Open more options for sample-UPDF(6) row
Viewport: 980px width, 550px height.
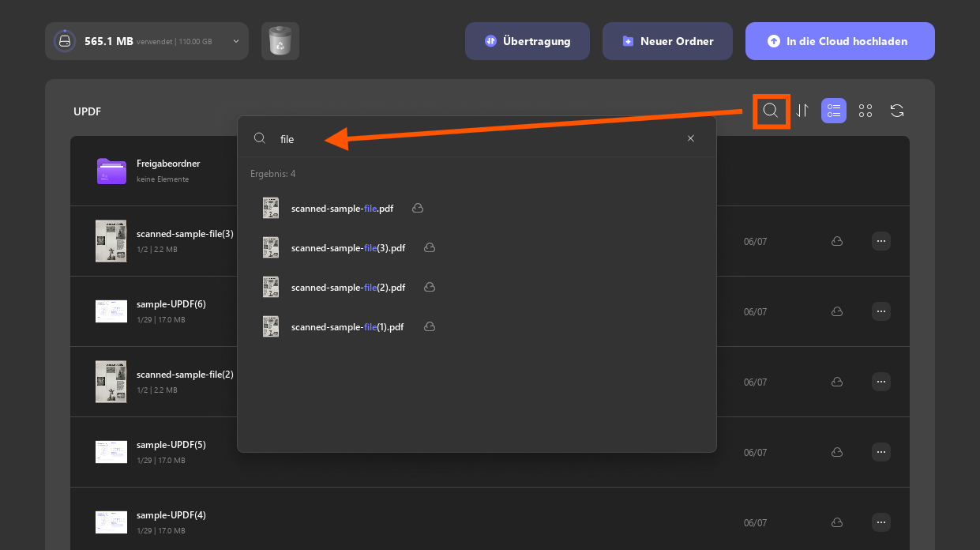(881, 311)
